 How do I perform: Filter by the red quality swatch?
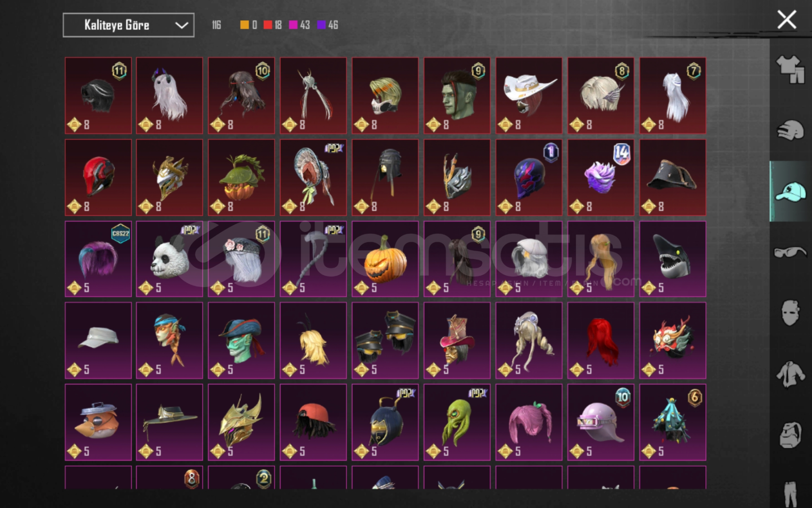click(267, 25)
